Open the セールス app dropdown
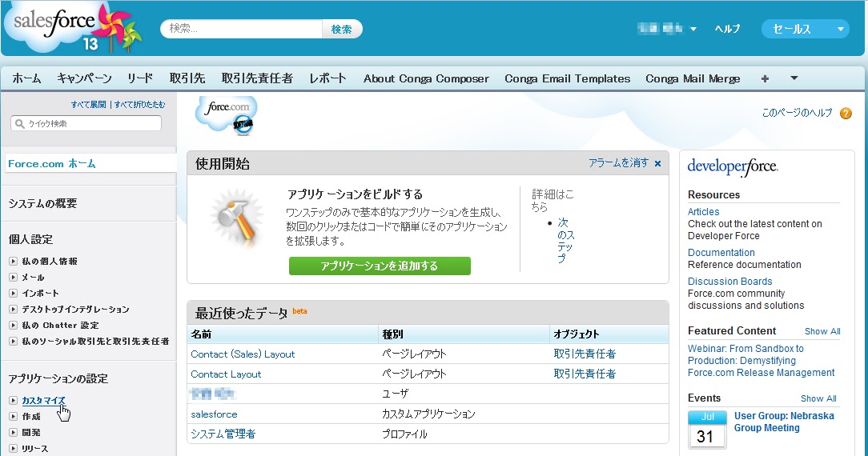 806,29
